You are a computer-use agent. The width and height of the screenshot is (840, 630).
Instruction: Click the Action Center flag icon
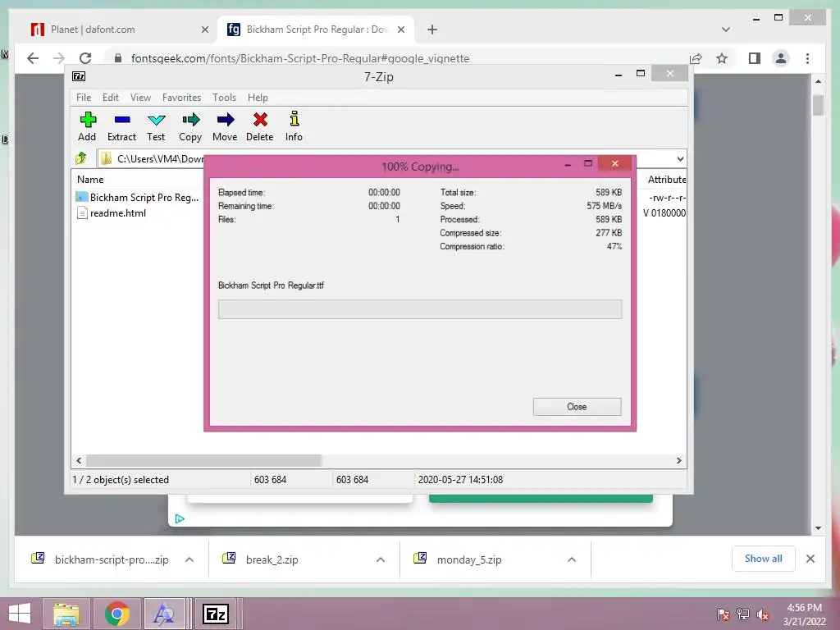tap(723, 614)
